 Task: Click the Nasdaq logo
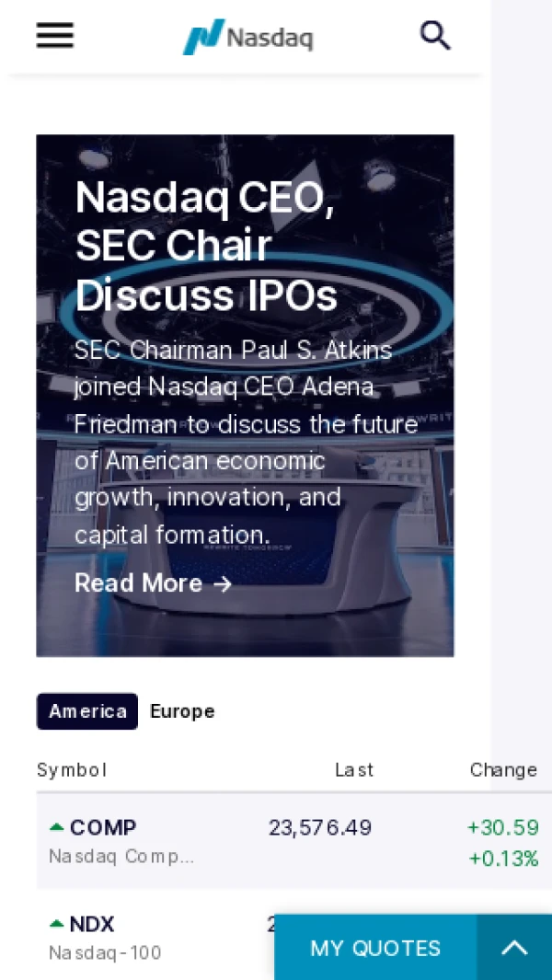248,37
